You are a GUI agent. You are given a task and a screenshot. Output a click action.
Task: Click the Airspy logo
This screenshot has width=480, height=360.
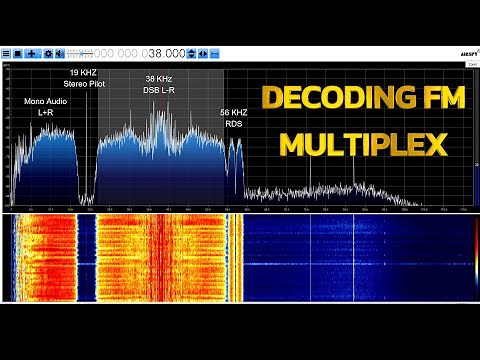470,53
